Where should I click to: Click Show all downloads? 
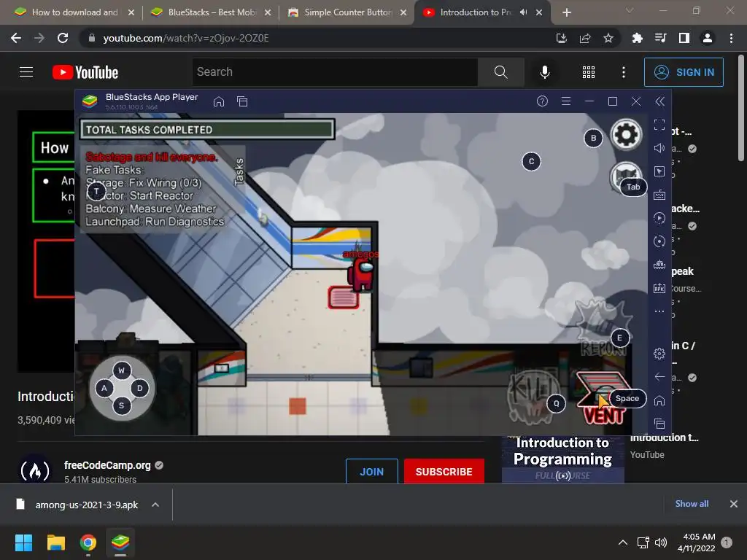click(x=692, y=504)
